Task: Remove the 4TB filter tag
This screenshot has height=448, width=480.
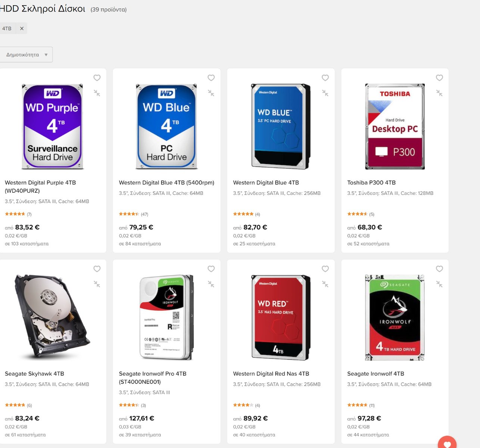Action: [x=22, y=28]
